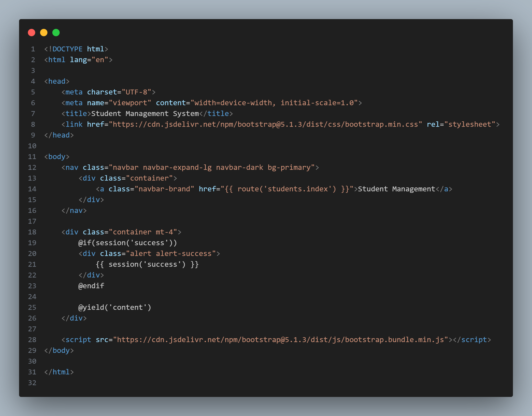Click the Bootstrap CSS CDN URL on line 8
Viewport: 532px width, 416px height.
coord(265,124)
